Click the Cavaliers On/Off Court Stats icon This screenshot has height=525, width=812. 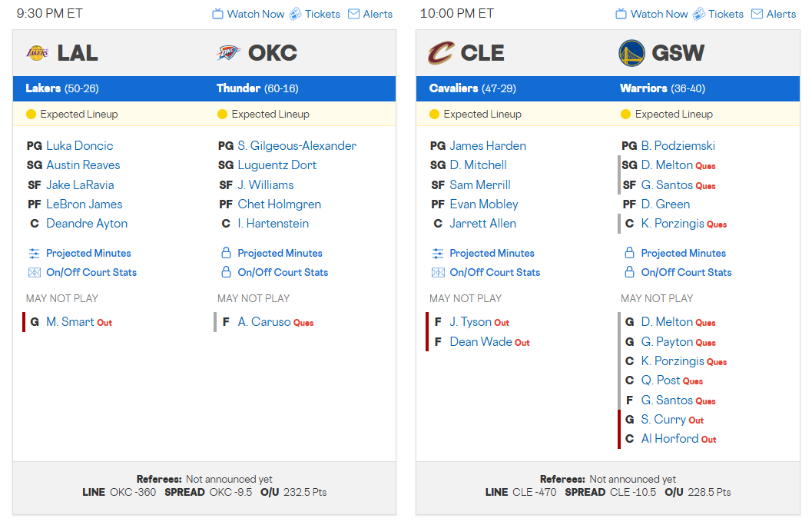[x=438, y=272]
